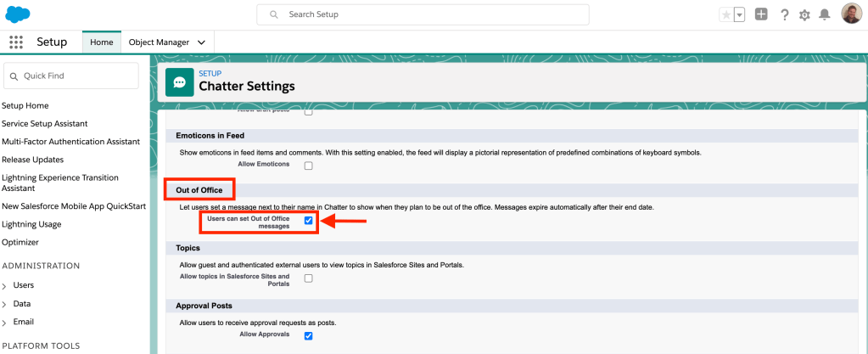
Task: Open the global actions plus icon
Action: (761, 14)
